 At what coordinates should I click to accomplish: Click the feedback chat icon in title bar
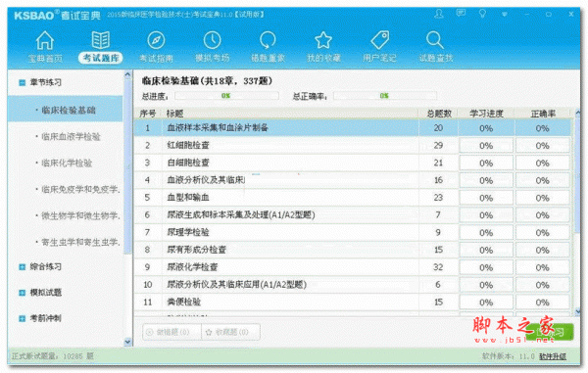click(x=461, y=14)
